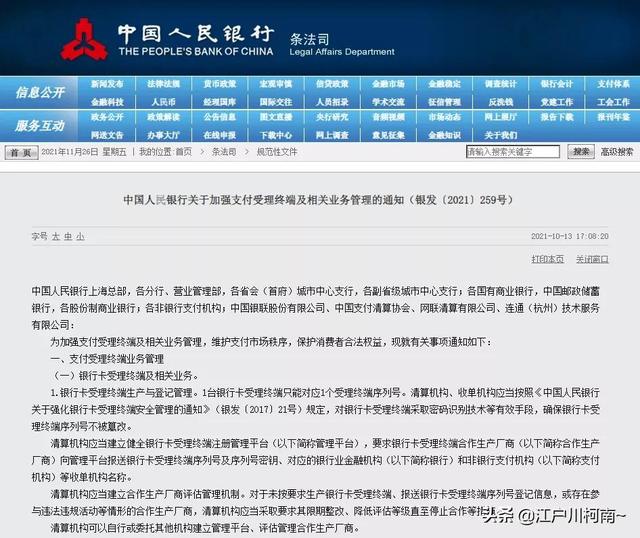Click the People's Bank of China red logo
Screen dimensions: 640x538
(84, 40)
